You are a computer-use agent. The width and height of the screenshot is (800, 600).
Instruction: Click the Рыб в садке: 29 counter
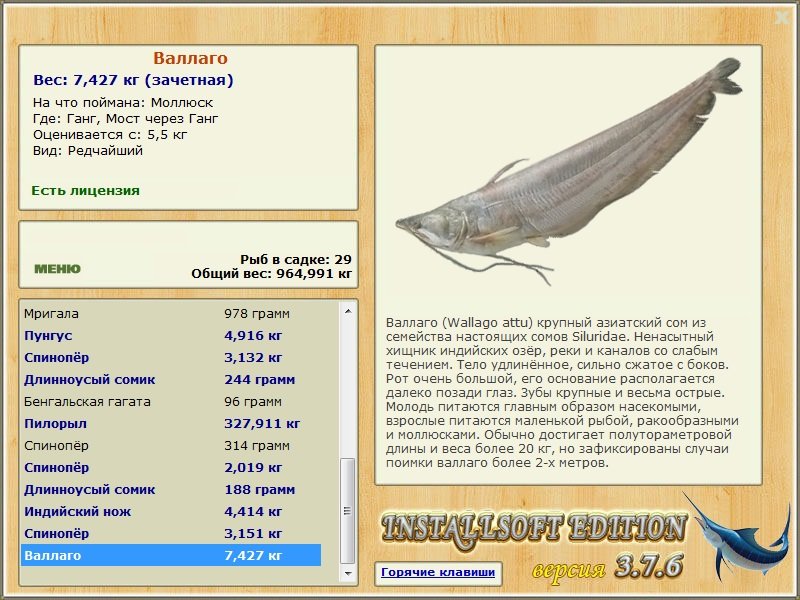pyautogui.click(x=296, y=260)
